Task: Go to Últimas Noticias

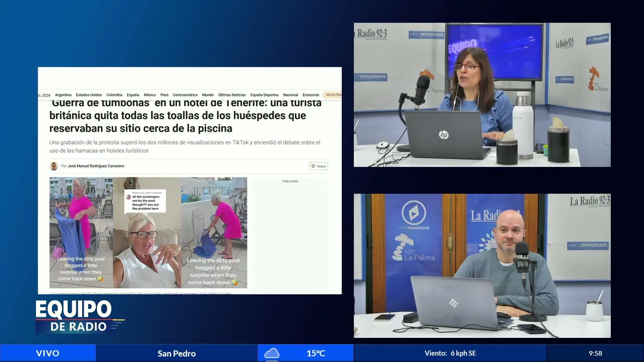Action: 232,95
